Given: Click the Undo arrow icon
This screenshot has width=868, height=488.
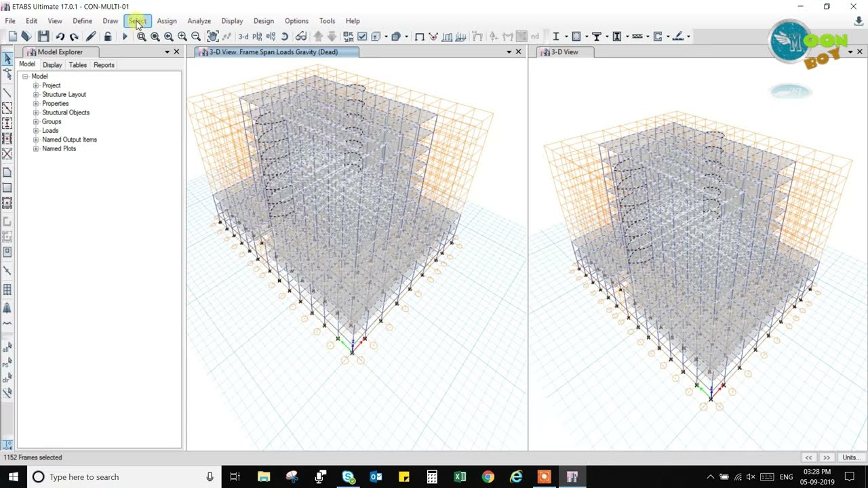Looking at the screenshot, I should pos(60,37).
